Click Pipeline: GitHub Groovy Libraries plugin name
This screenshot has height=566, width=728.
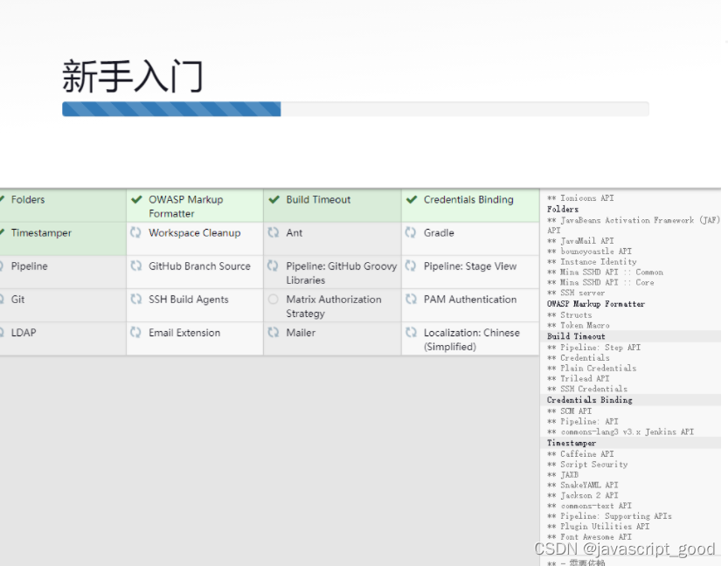click(x=341, y=273)
